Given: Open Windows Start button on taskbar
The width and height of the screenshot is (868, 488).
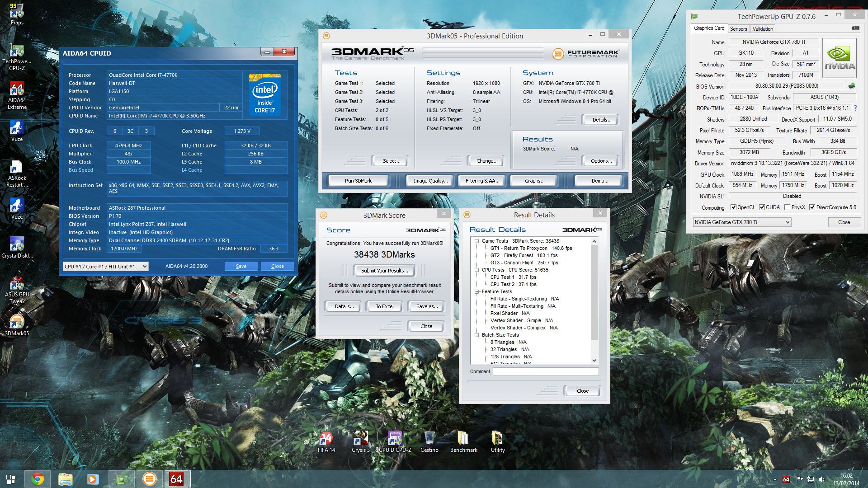Looking at the screenshot, I should 10,479.
